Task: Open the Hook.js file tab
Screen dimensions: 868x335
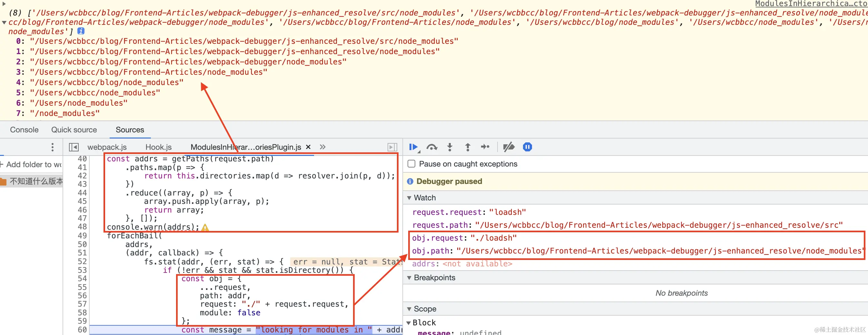Action: 159,147
